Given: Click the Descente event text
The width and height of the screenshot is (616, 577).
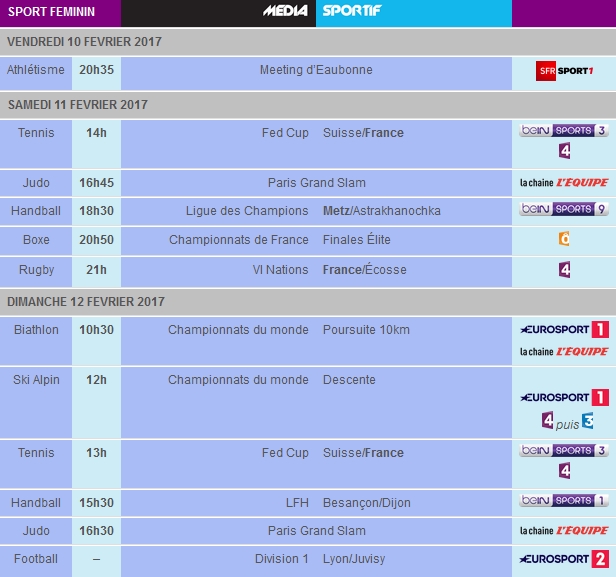Looking at the screenshot, I should (x=349, y=380).
